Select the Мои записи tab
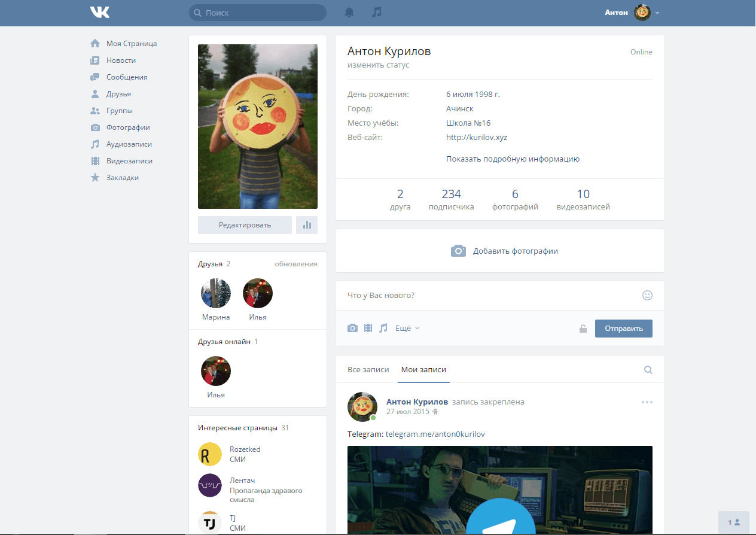Viewport: 756px width, 535px height. click(x=423, y=370)
